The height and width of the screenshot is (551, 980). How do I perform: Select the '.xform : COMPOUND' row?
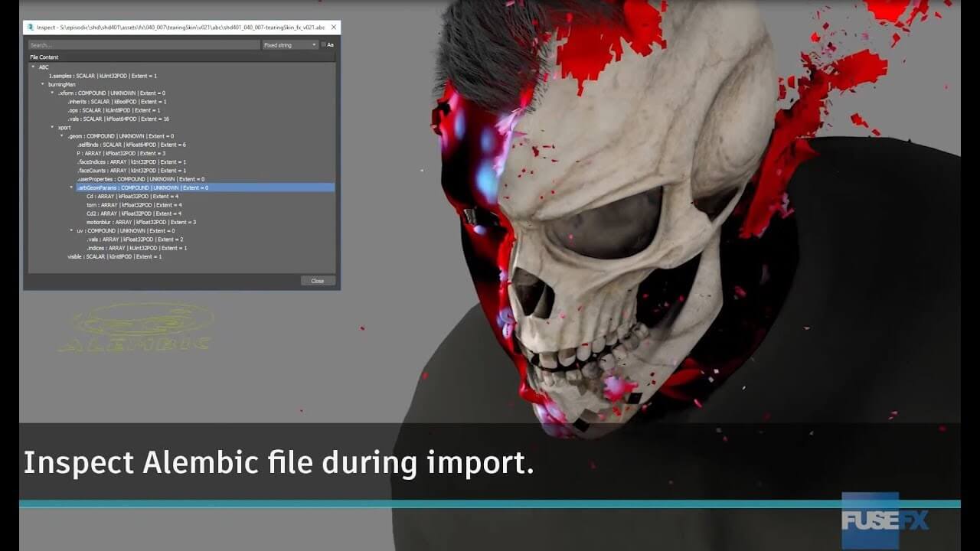click(112, 93)
